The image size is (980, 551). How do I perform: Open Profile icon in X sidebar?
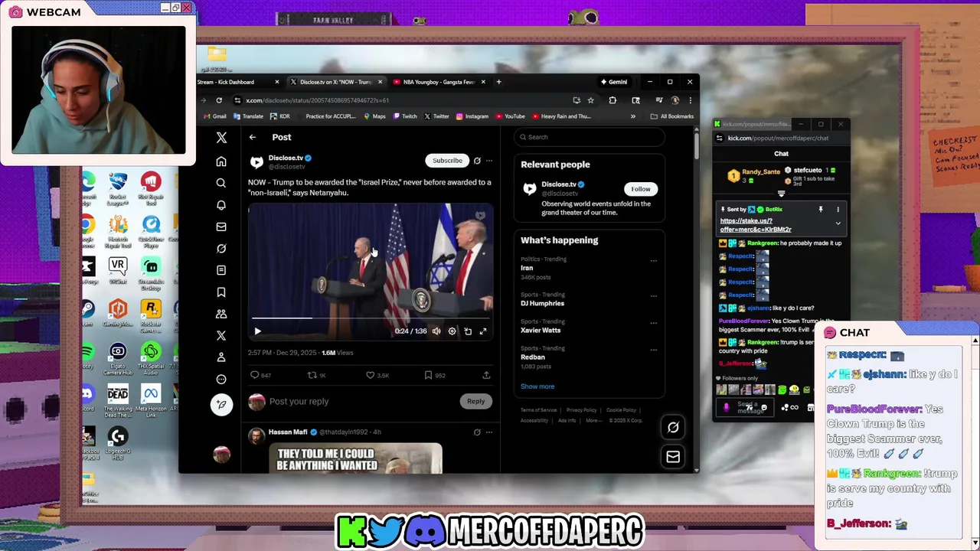pos(221,357)
